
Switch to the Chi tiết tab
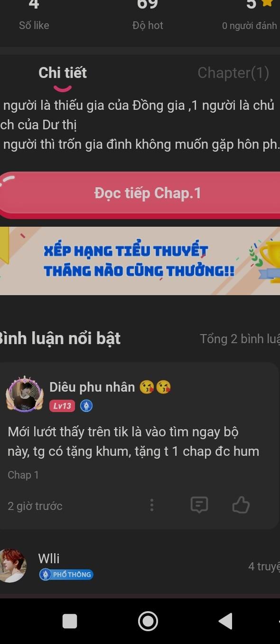click(63, 73)
